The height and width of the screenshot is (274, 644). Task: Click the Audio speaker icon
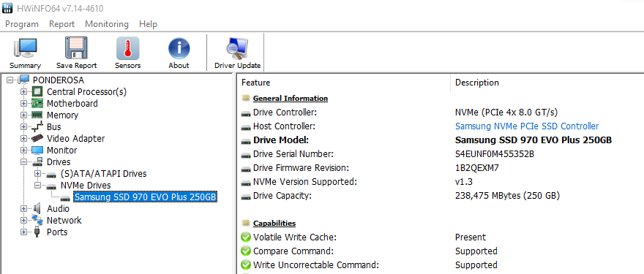click(x=37, y=209)
